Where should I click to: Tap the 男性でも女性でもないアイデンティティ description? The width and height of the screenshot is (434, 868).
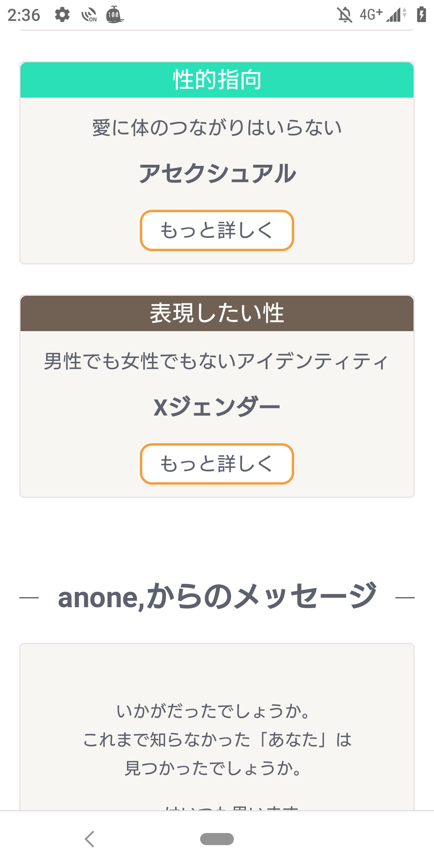tap(217, 361)
